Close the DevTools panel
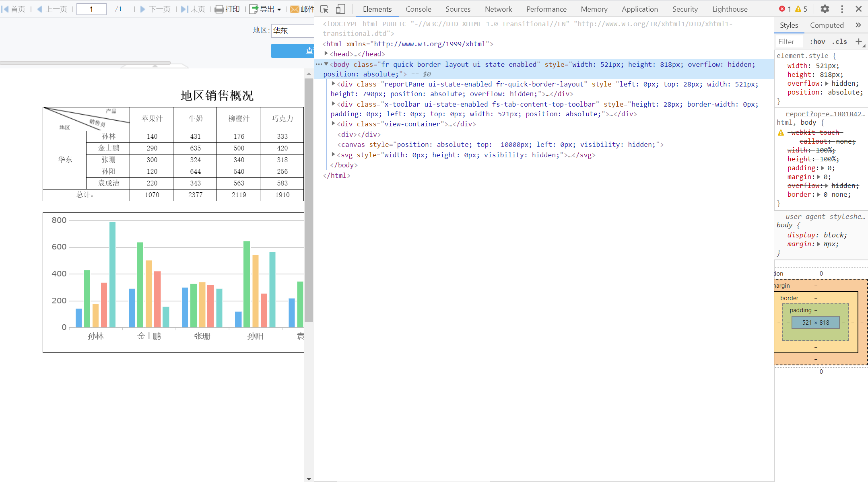This screenshot has height=482, width=868. 859,9
